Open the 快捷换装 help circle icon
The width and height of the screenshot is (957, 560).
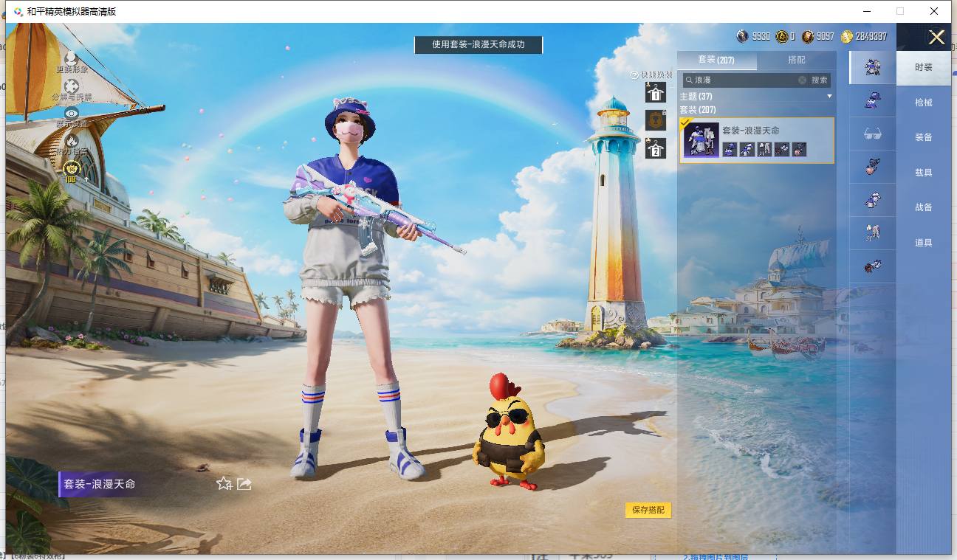coord(634,75)
